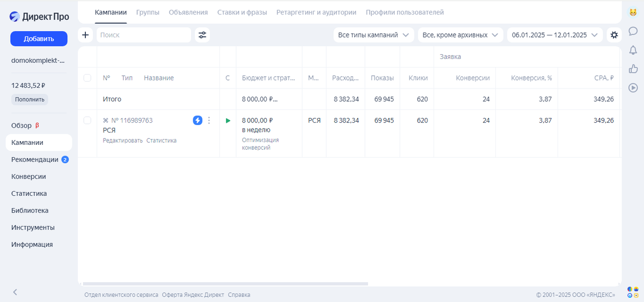
Task: Sort by the Конверсия, % column header
Action: pos(531,78)
